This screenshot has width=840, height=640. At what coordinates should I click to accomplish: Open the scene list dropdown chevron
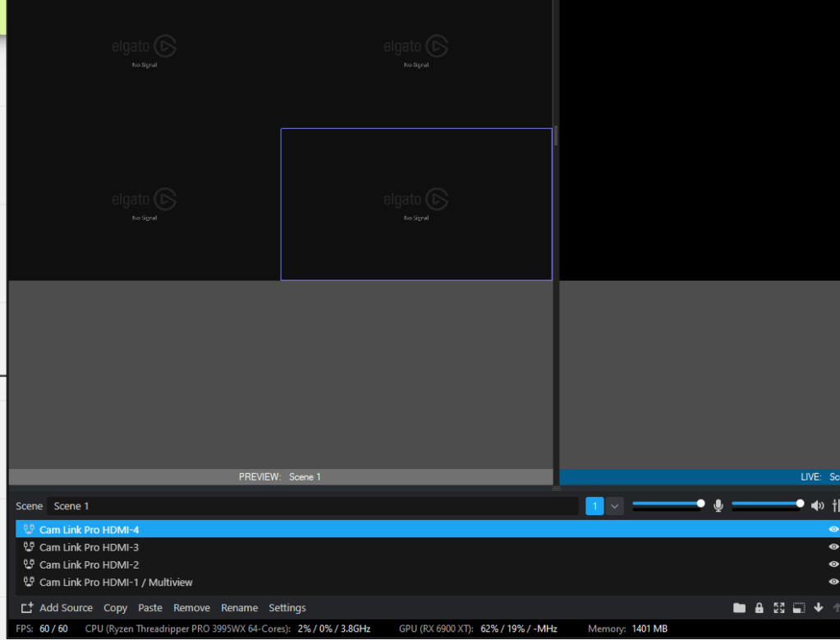(614, 506)
